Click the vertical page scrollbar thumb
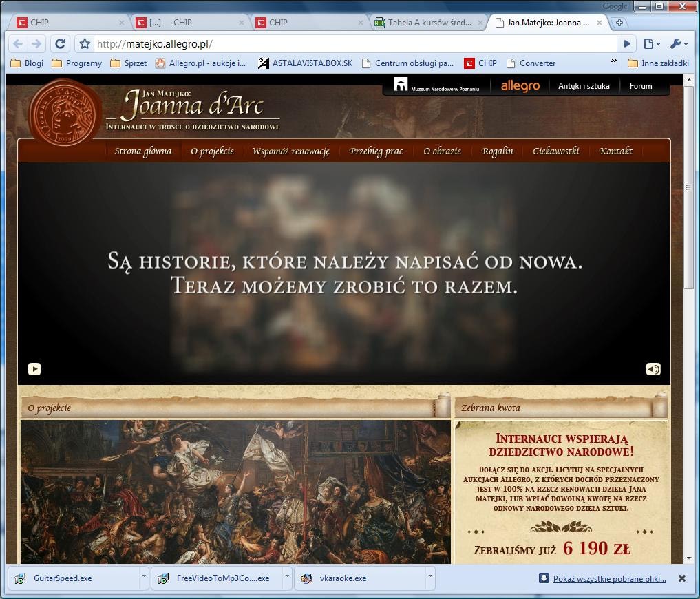700x599 pixels. (690, 186)
